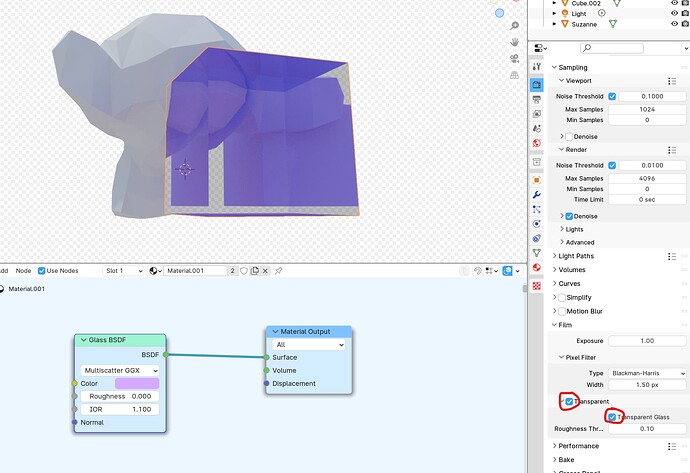Click the fake user shield icon
Image resolution: width=690 pixels, height=473 pixels.
click(244, 271)
